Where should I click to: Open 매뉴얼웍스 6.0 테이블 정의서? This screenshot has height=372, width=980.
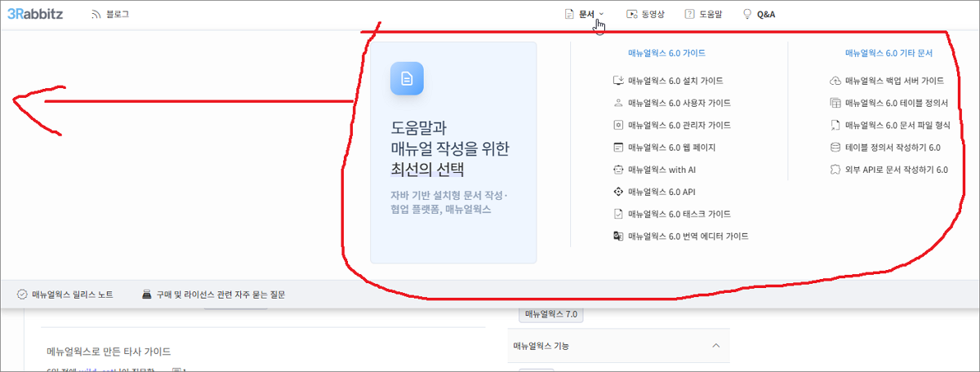point(896,104)
